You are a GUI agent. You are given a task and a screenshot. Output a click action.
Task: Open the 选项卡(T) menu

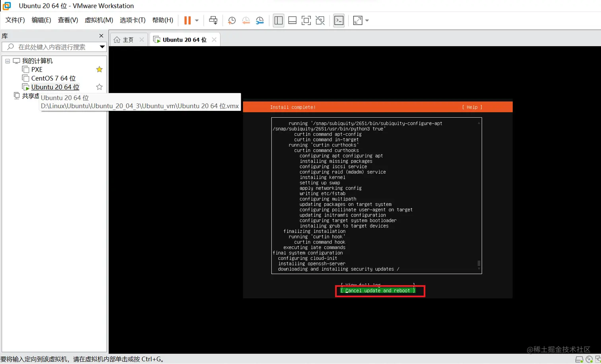click(x=133, y=20)
